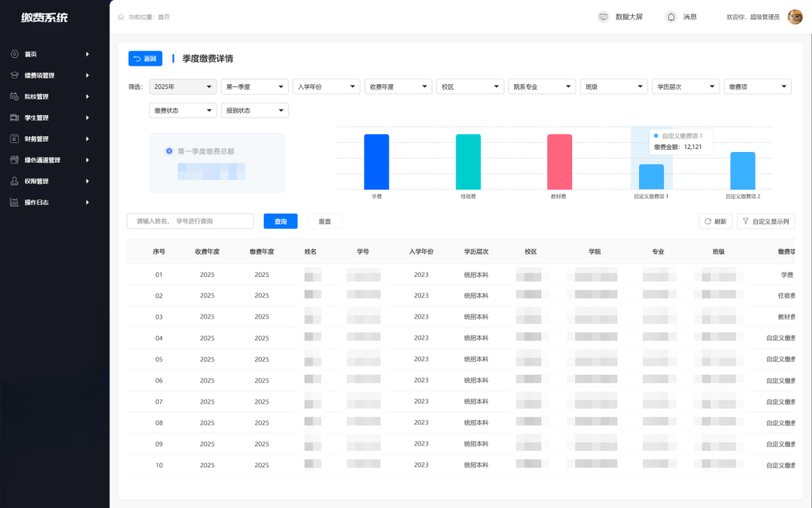Select the 操作日志 chart icon
The height and width of the screenshot is (508, 812).
tap(14, 202)
